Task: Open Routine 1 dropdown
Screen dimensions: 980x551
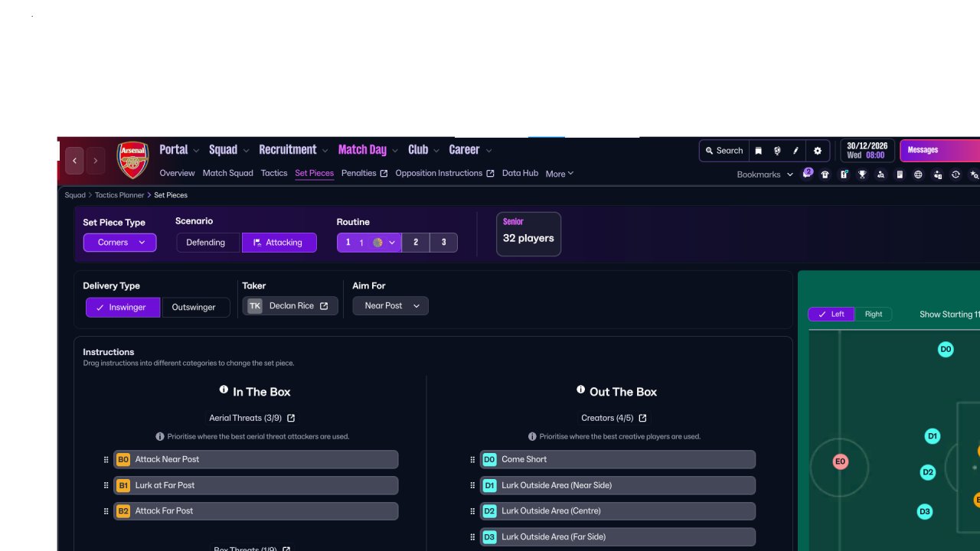Action: pyautogui.click(x=369, y=243)
